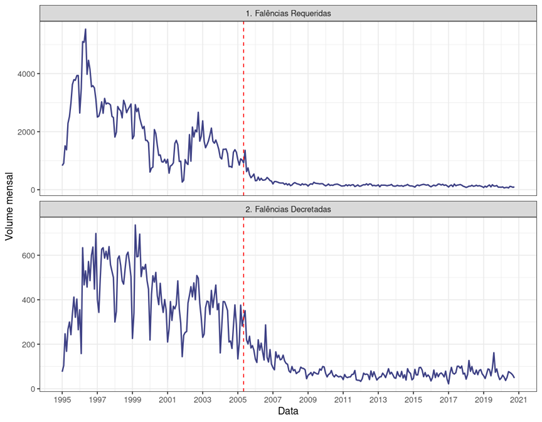
Task: Click the 200 y-axis tick in bottom panel
Action: coord(29,345)
